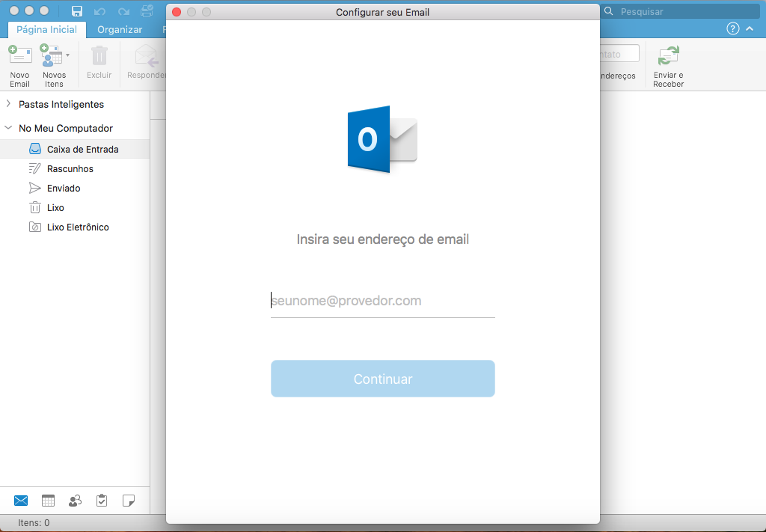Open the Notes view icon
The width and height of the screenshot is (766, 532).
tap(129, 501)
